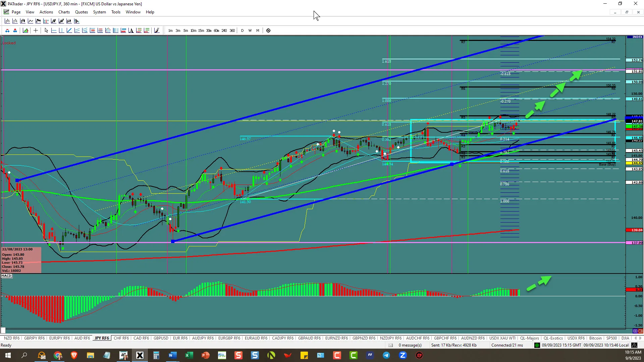Open Excel from the taskbar
The image size is (644, 362).
click(x=189, y=355)
